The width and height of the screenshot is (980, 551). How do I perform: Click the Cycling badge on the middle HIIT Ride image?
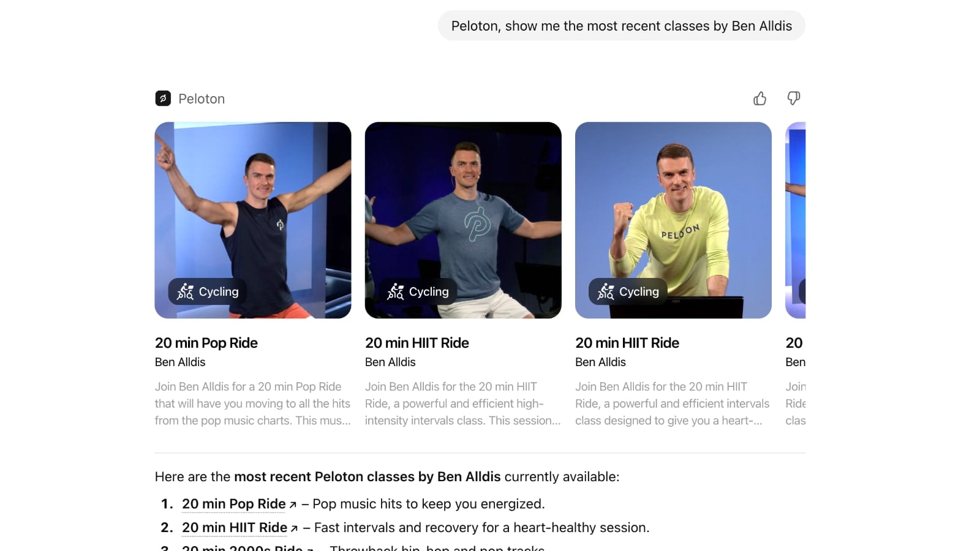click(418, 292)
